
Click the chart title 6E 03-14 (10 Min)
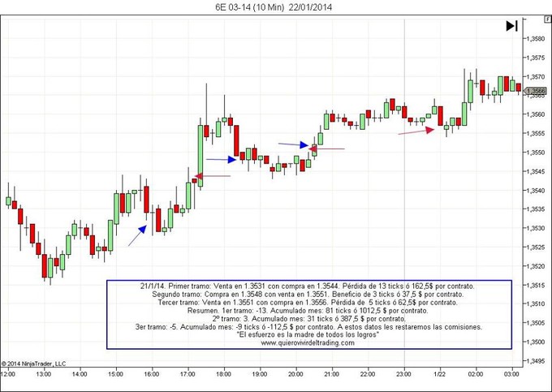click(252, 7)
